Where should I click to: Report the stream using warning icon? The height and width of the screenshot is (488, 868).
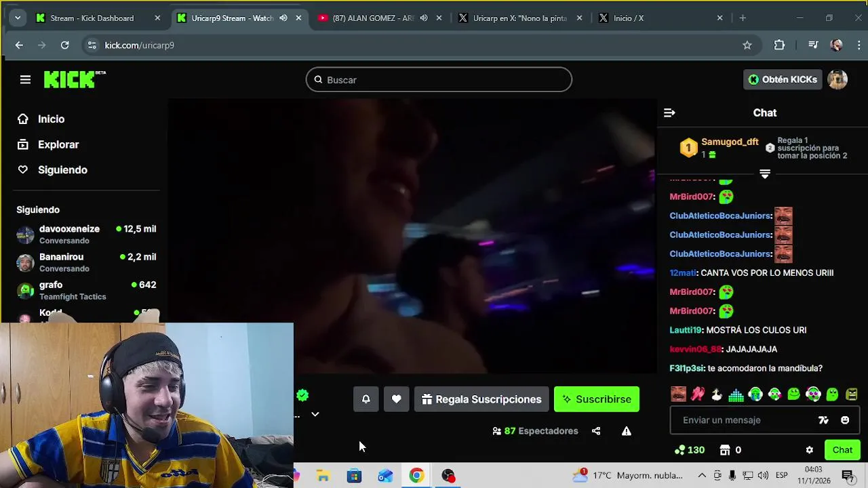(x=627, y=431)
